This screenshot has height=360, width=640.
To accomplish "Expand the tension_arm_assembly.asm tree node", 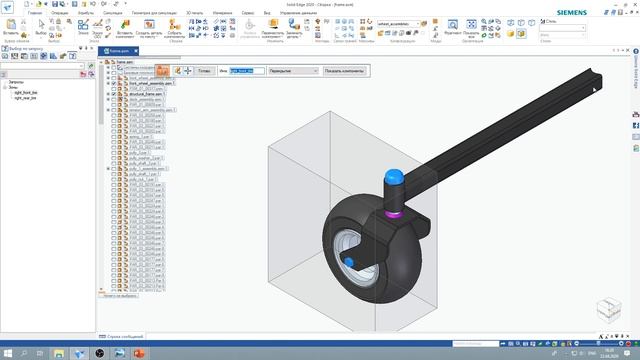I will point(108,110).
